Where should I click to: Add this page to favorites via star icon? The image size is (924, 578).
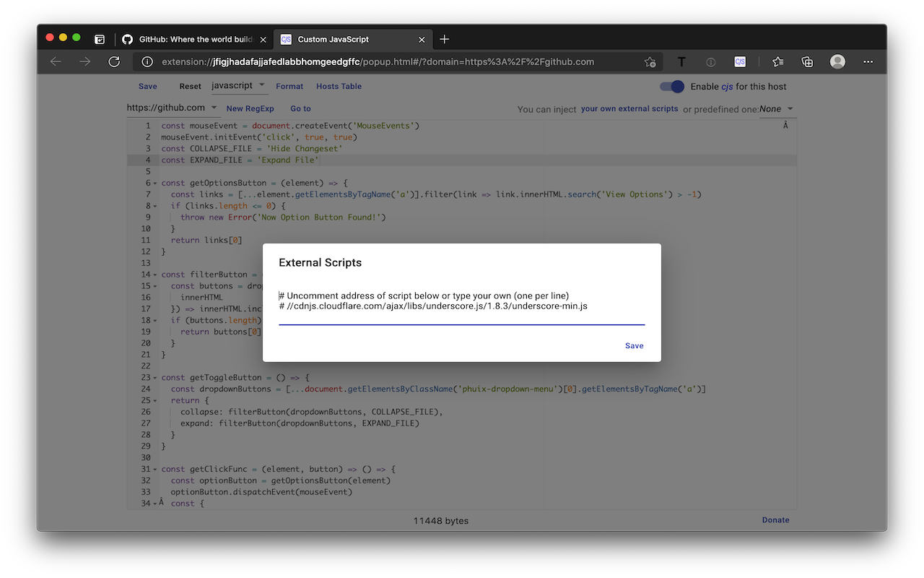click(x=650, y=63)
